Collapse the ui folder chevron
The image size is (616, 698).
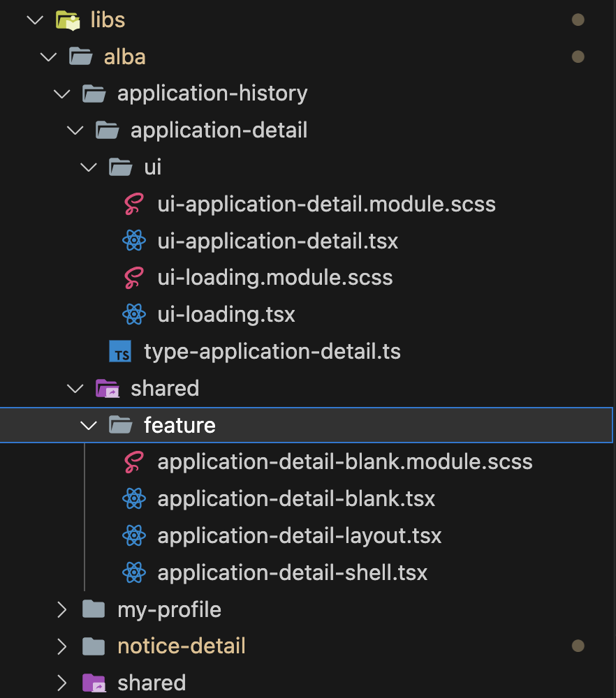click(88, 168)
